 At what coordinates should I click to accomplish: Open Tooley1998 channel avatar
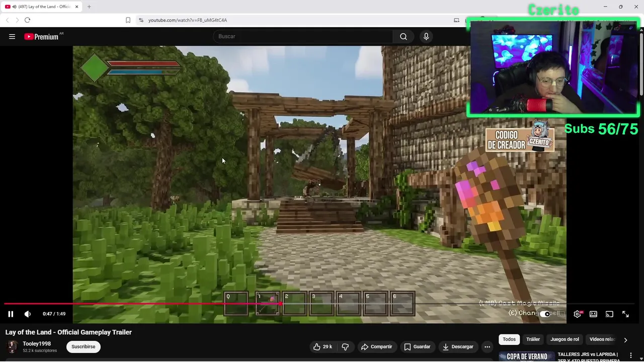pos(12,346)
